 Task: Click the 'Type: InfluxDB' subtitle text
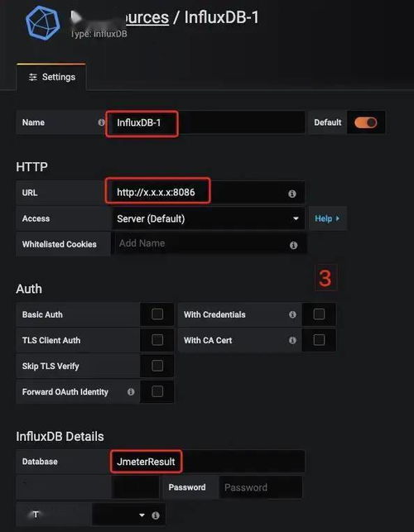(x=99, y=34)
